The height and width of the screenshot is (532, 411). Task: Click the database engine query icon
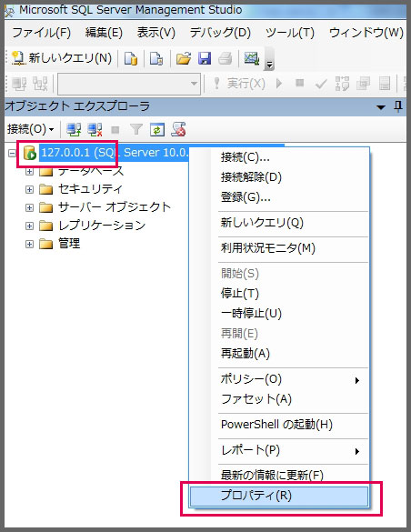131,58
